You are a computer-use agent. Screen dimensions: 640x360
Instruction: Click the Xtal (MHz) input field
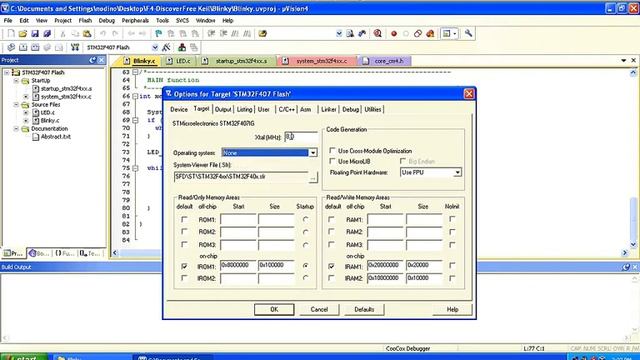point(301,137)
